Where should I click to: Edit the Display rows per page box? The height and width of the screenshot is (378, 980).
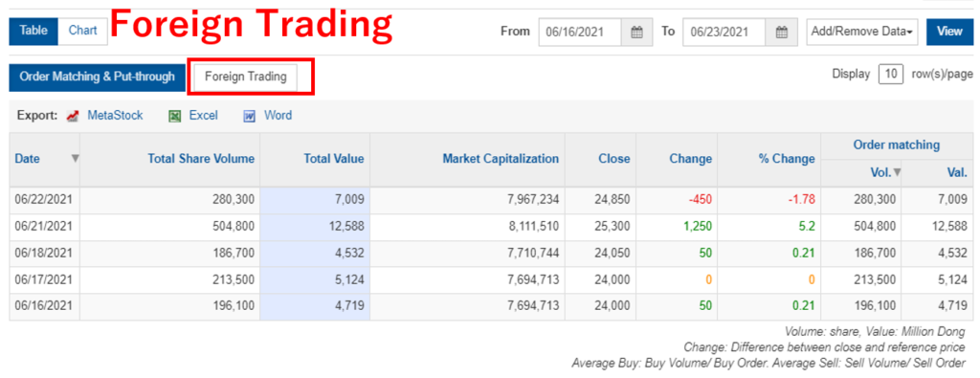[891, 75]
